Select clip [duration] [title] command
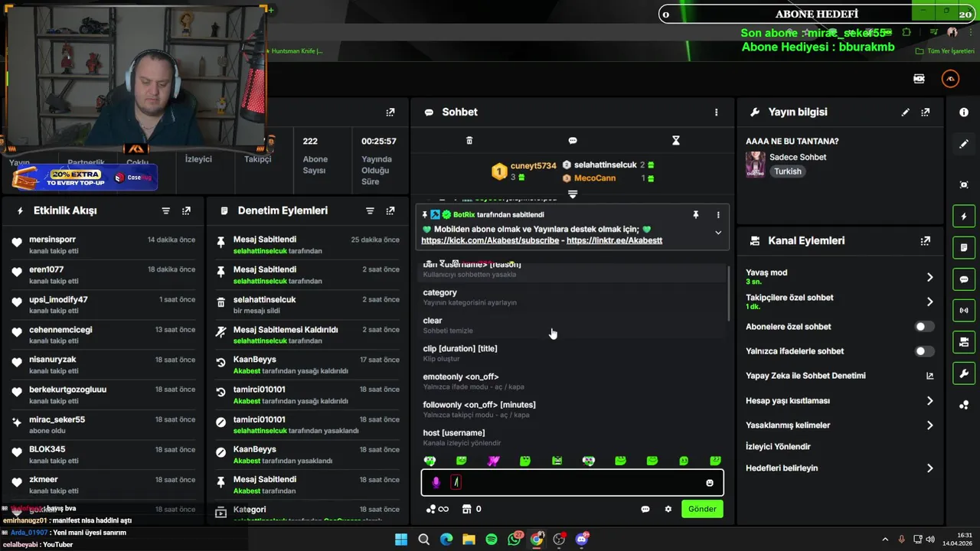 coord(572,354)
